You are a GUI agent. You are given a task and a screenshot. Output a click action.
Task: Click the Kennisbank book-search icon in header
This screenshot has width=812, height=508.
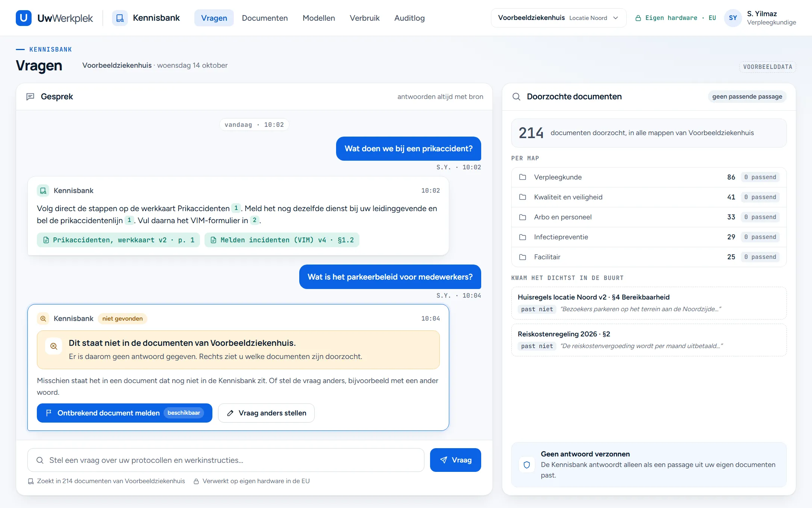click(x=120, y=18)
